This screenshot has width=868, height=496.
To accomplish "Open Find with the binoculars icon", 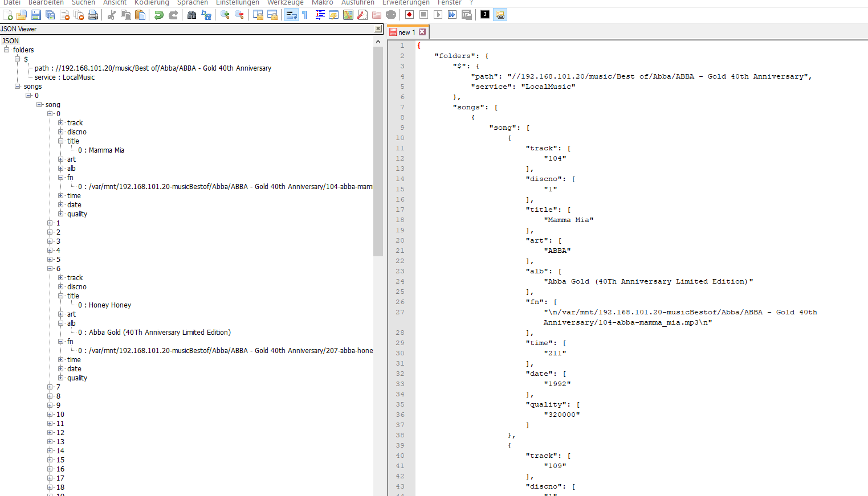I will click(x=192, y=15).
